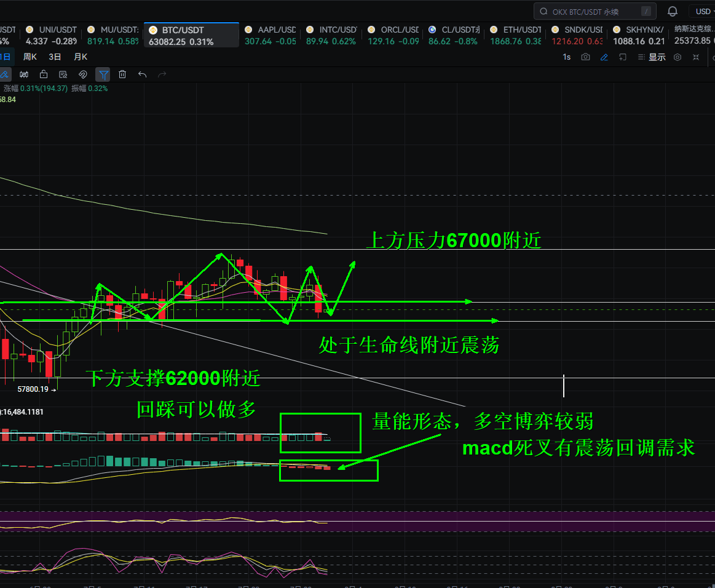715x588 pixels.
Task: Open the INTC/USD ticker tab
Action: click(x=331, y=35)
